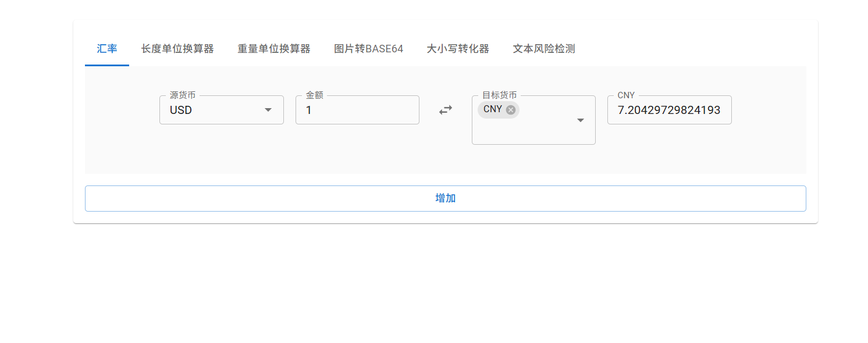Switch to the 汇率 tab
This screenshot has height=343, width=868.
pos(107,49)
